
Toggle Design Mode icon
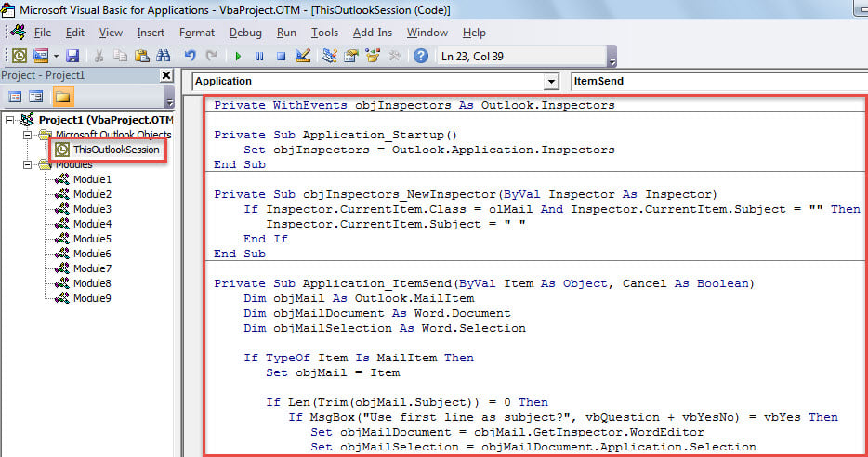point(303,56)
